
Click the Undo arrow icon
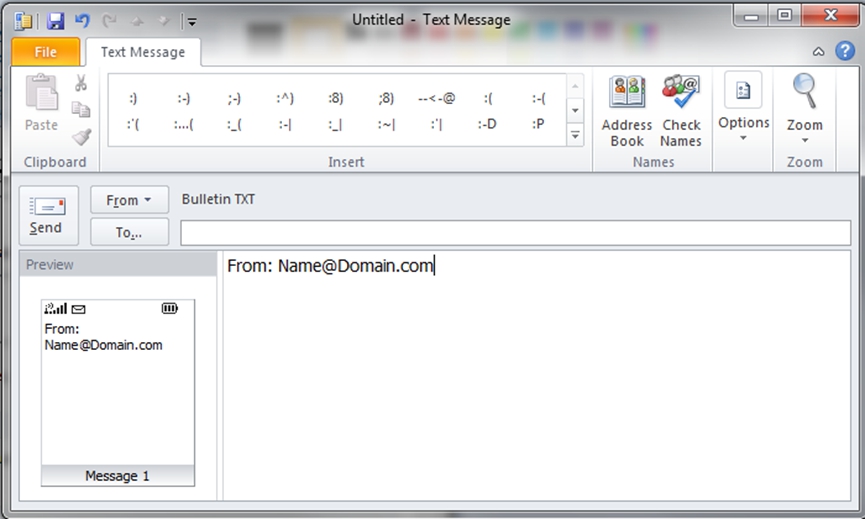coord(82,21)
